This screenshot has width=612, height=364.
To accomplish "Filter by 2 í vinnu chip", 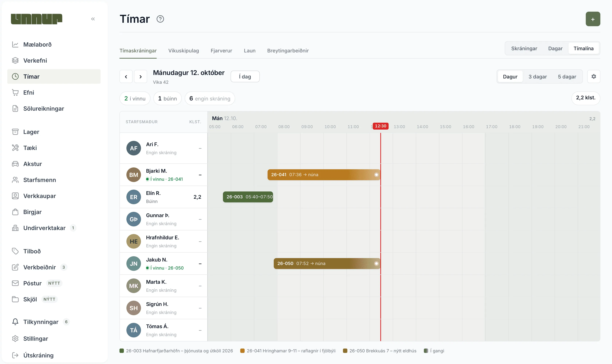I will click(135, 98).
